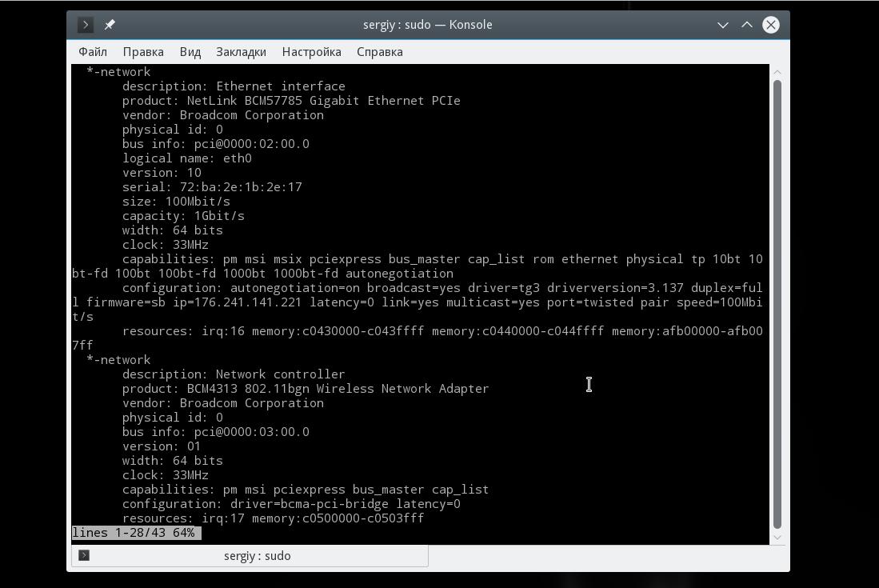Open the Вид menu
This screenshot has width=879, height=588.
coord(190,52)
